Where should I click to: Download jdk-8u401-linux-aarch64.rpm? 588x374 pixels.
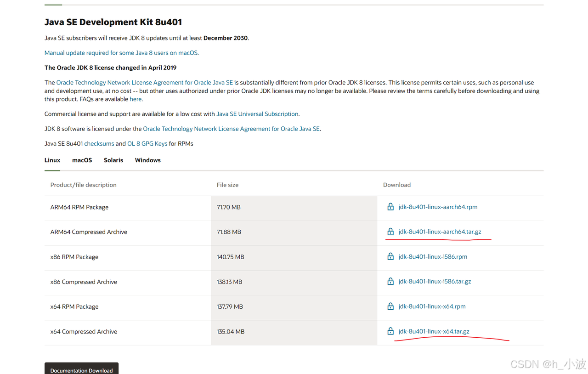438,207
